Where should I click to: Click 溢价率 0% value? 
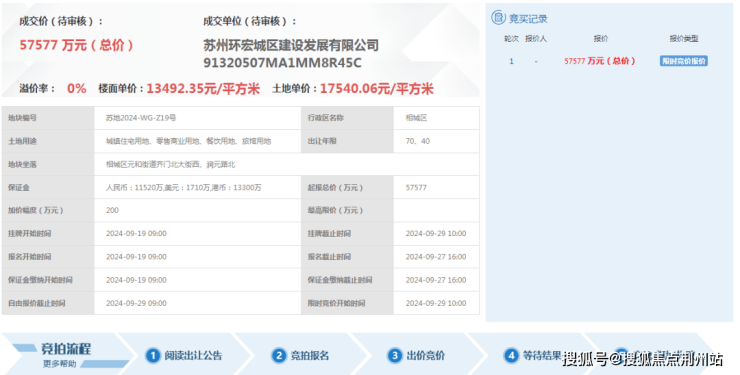pos(76,88)
